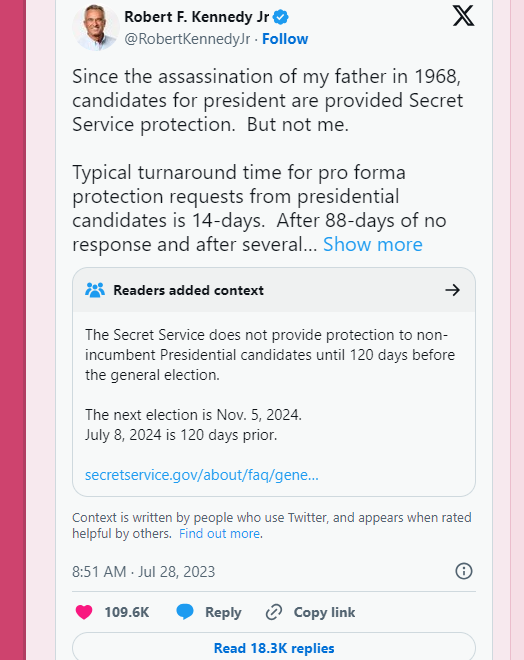Image resolution: width=524 pixels, height=660 pixels.
Task: Open the tweet info circle icon
Action: tap(464, 571)
